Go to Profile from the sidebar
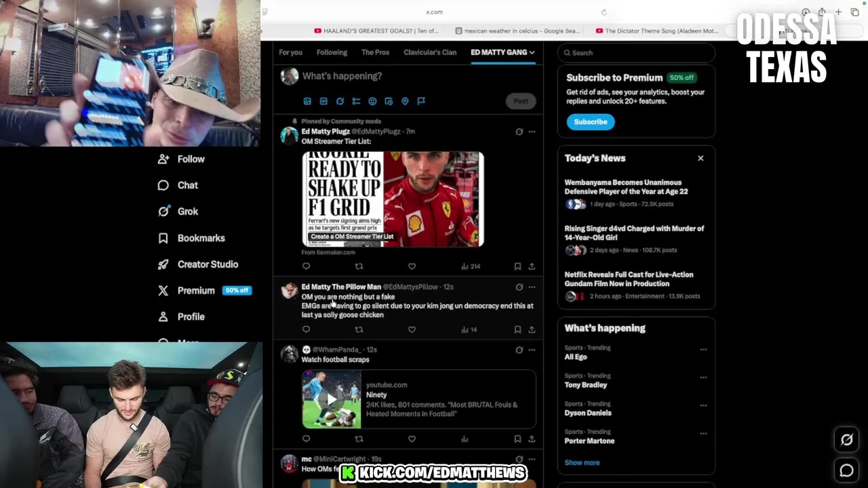The width and height of the screenshot is (868, 488). point(180,317)
